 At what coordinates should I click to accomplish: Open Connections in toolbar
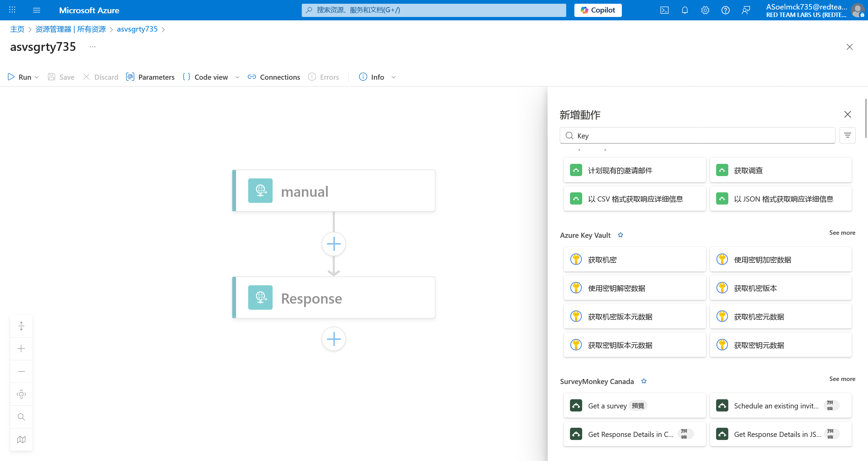pos(274,77)
